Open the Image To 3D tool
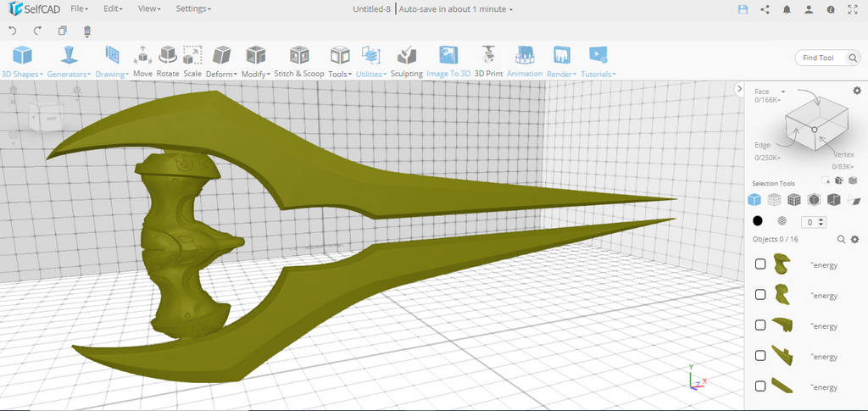The height and width of the screenshot is (411, 868). (x=448, y=61)
